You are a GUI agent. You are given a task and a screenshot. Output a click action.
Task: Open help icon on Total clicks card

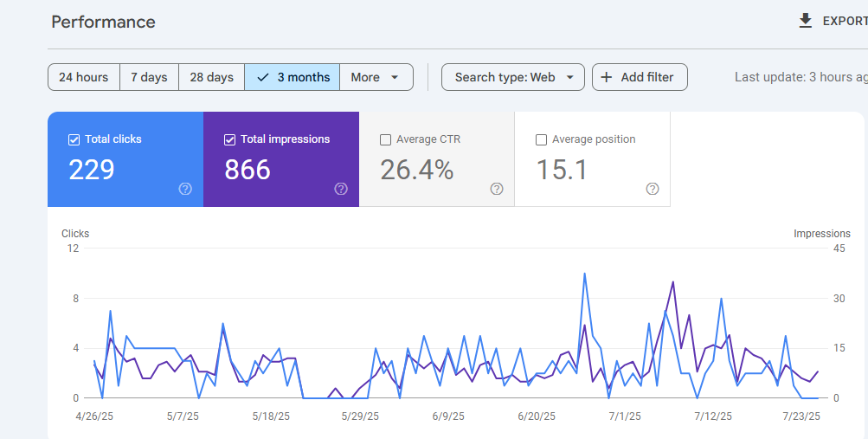pyautogui.click(x=185, y=189)
